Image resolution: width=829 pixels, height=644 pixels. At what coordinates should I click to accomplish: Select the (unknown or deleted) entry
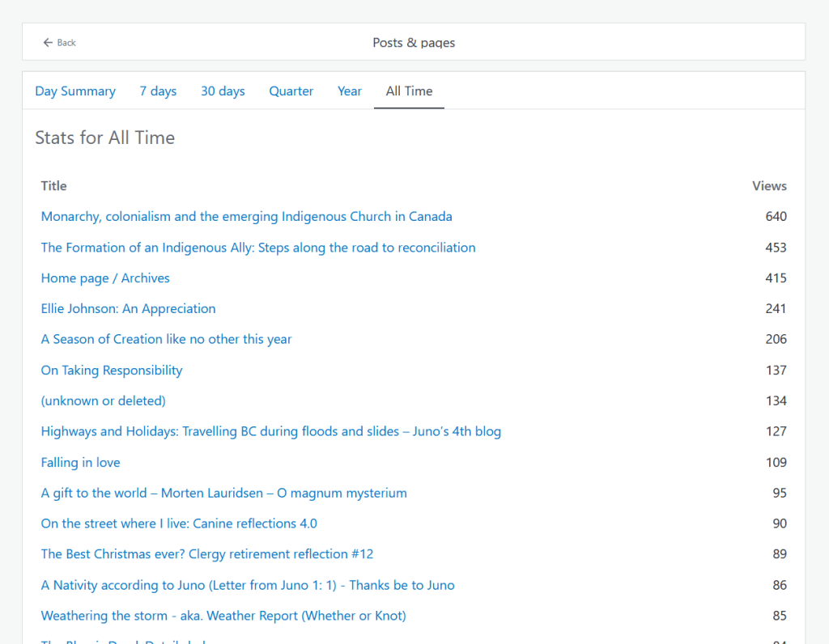tap(103, 401)
